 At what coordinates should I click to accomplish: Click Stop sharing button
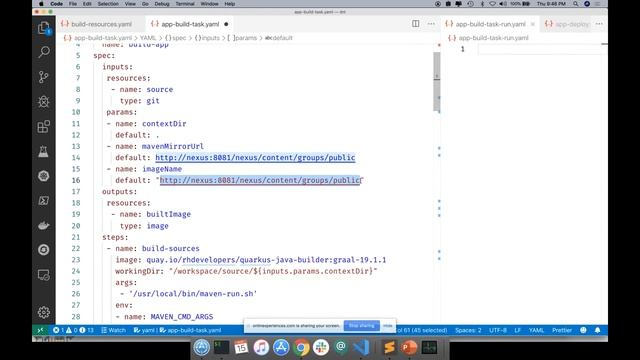point(362,326)
